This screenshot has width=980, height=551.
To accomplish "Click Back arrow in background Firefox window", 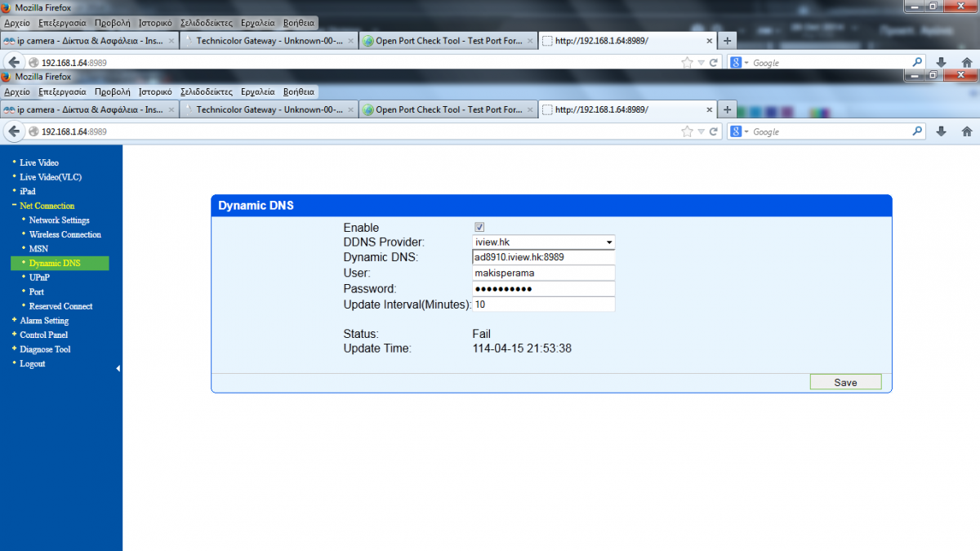I will (14, 62).
